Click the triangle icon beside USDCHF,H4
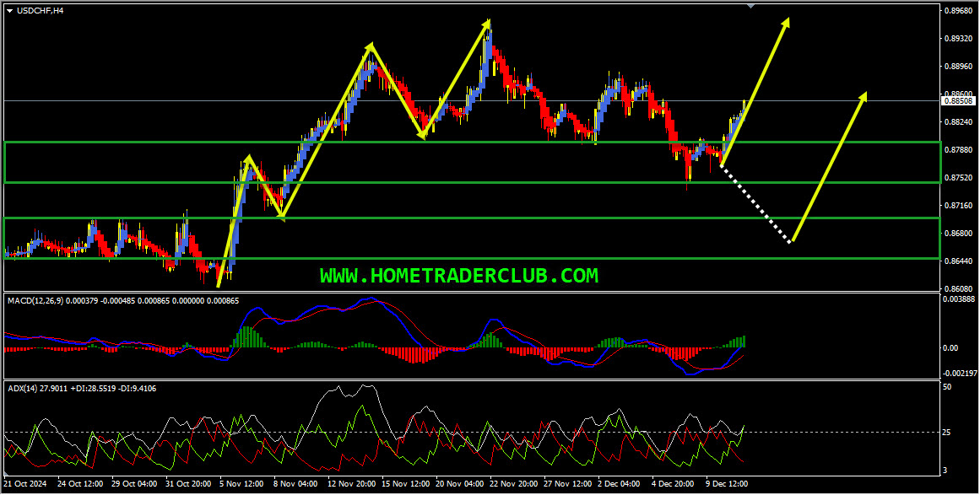Screen dimensions: 980x495 click(8, 11)
